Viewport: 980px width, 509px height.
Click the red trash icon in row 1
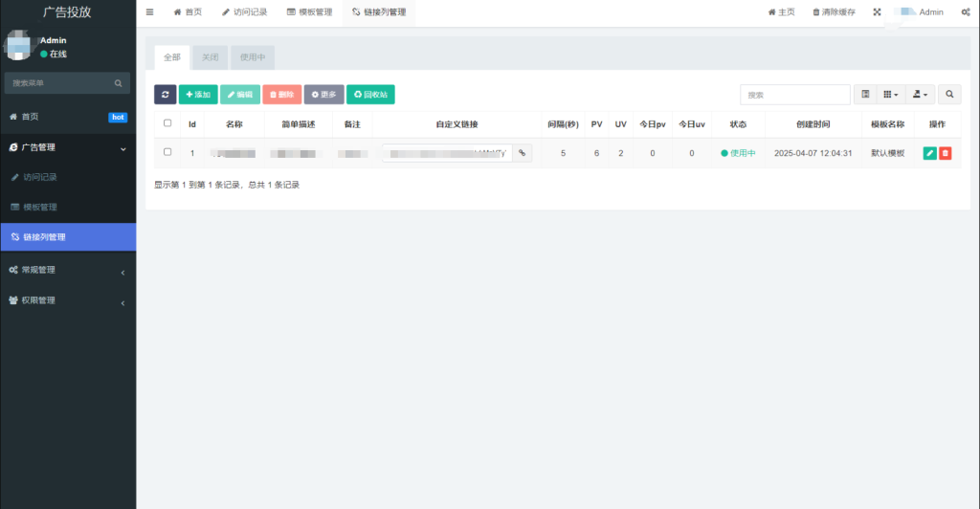point(945,153)
